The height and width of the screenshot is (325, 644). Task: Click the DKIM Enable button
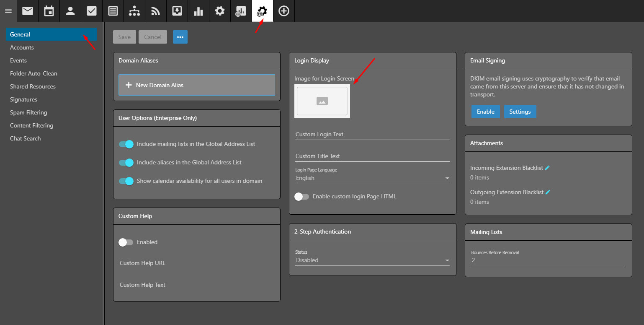485,112
